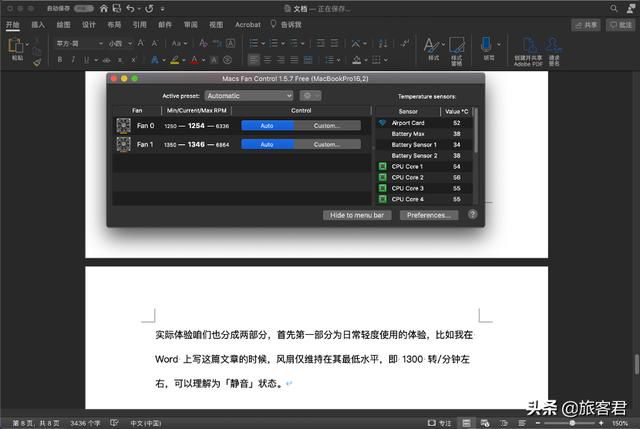Align text left in the ribbon

[x=253, y=60]
